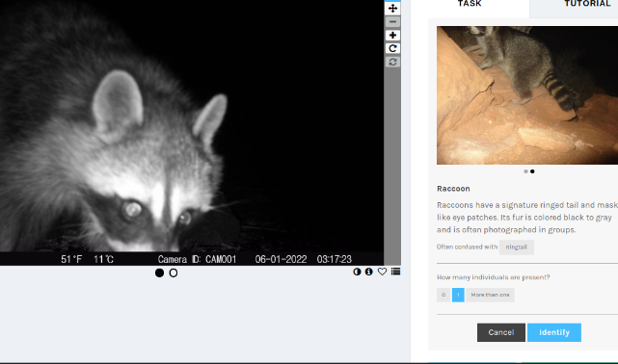Viewport: 618px width, 364px height.
Task: Favorite the image with heart icon
Action: [x=382, y=272]
